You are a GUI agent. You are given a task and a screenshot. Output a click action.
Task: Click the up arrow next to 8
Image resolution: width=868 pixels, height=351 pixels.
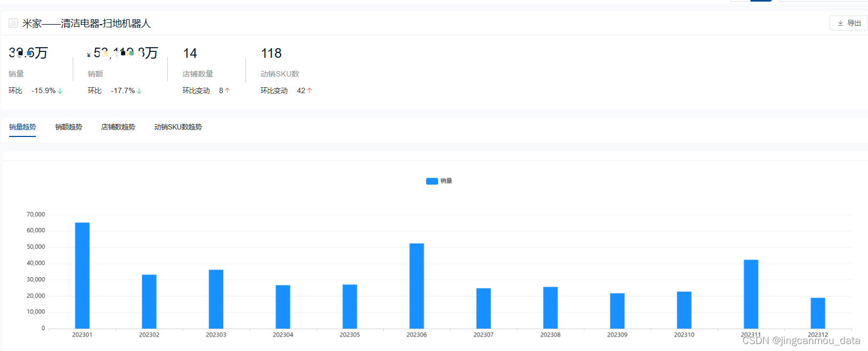coord(227,90)
